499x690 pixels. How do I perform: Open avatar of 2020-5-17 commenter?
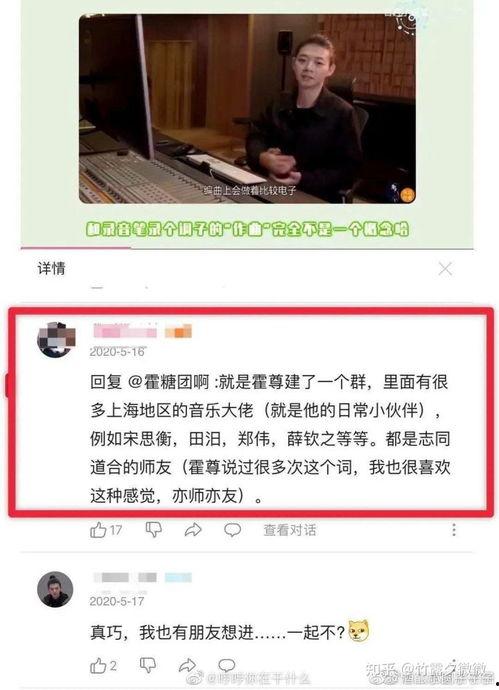[55, 590]
